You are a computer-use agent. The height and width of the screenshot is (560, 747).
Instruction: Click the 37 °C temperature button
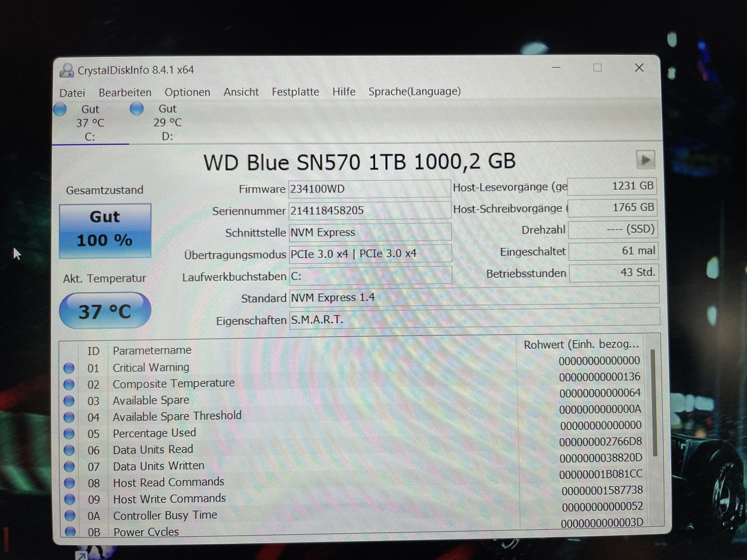click(105, 311)
